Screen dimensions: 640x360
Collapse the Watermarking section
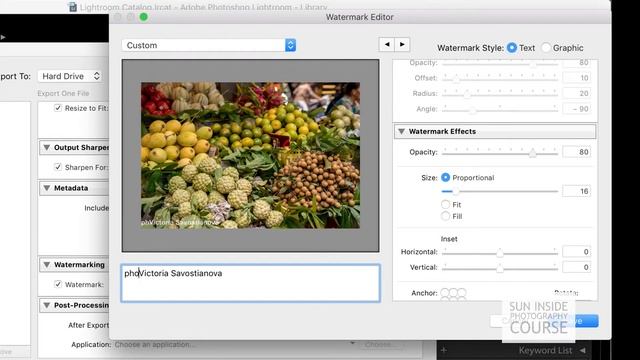pos(47,264)
